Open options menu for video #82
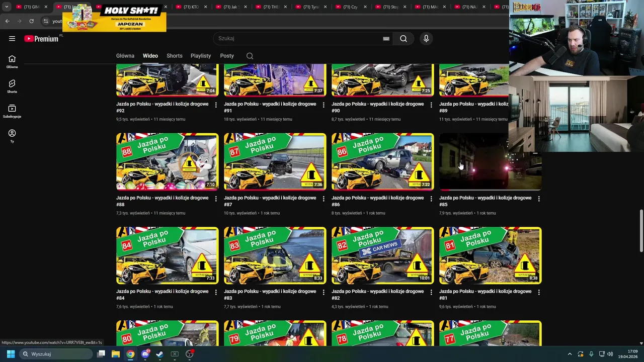644x362 pixels. (x=431, y=292)
